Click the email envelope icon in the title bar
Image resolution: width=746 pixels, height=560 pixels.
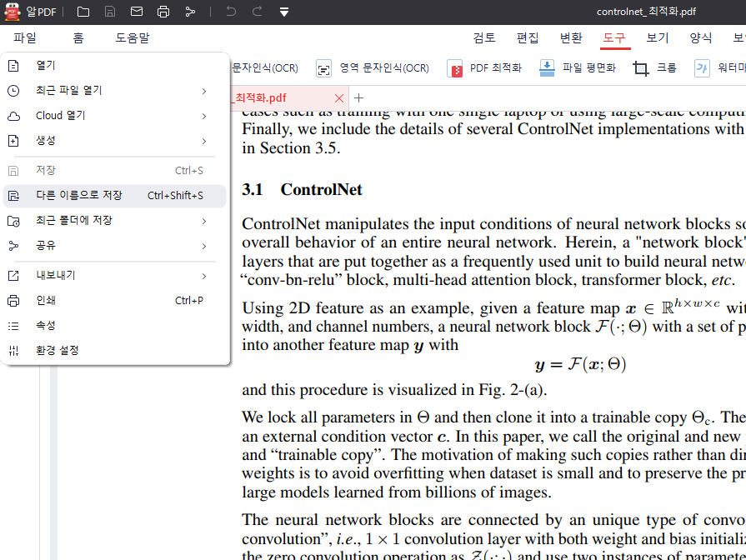click(x=137, y=12)
